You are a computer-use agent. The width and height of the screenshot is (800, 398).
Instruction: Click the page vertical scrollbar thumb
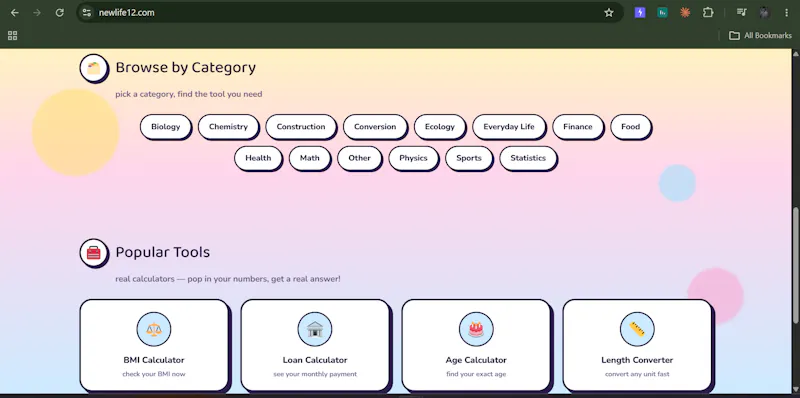(795, 265)
